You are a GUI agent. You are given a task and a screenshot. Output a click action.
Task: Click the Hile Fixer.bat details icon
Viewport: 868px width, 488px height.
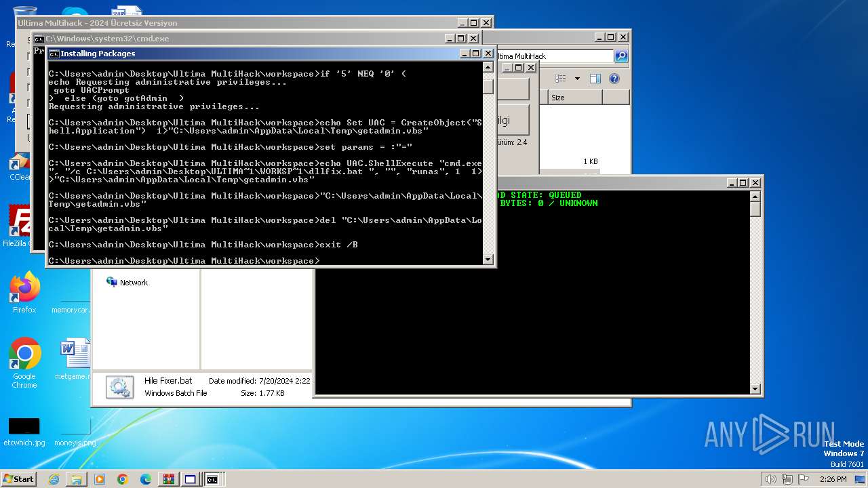(x=119, y=387)
